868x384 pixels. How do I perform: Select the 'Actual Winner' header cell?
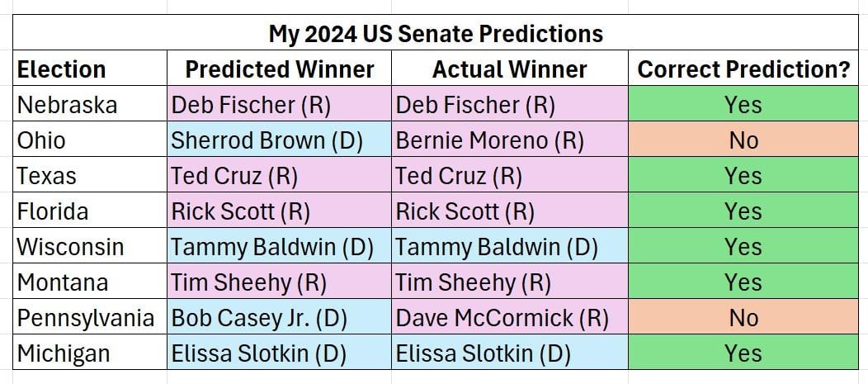pyautogui.click(x=509, y=69)
